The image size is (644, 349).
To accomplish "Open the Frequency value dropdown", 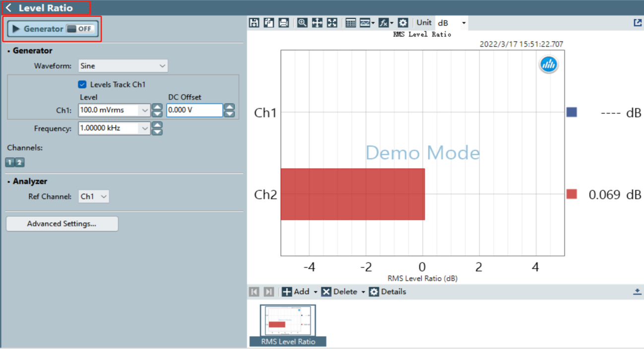I will click(144, 128).
